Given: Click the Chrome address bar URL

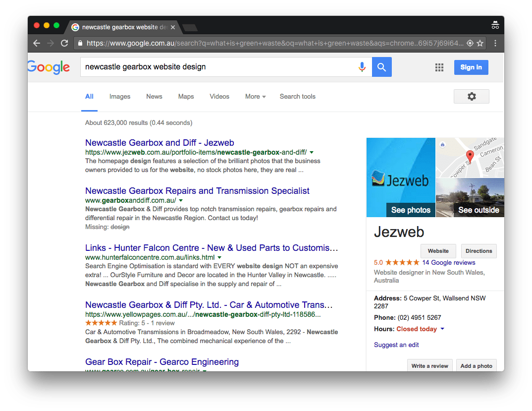Looking at the screenshot, I should pyautogui.click(x=274, y=43).
